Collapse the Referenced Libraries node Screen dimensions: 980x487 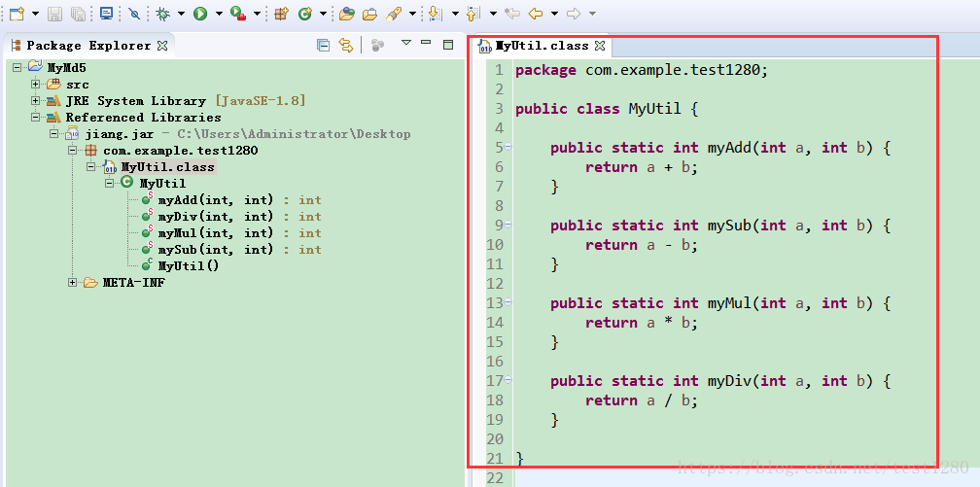36,117
